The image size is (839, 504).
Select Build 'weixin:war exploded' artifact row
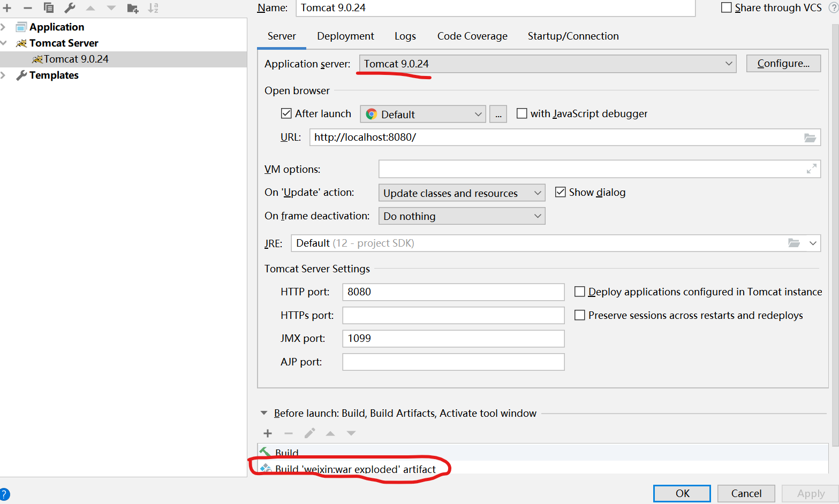(543, 469)
